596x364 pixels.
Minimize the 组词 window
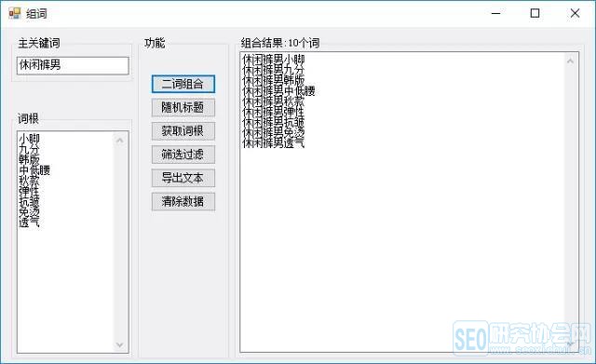495,13
